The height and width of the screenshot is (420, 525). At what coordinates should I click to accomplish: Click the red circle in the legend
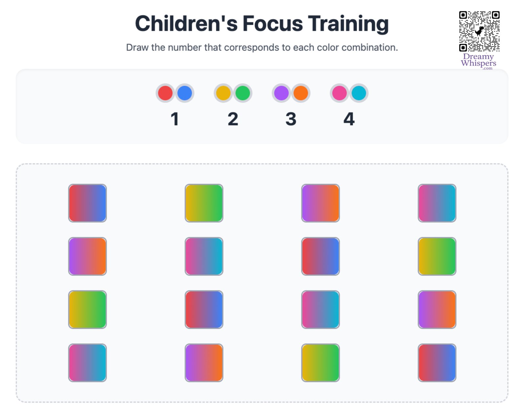(x=165, y=93)
